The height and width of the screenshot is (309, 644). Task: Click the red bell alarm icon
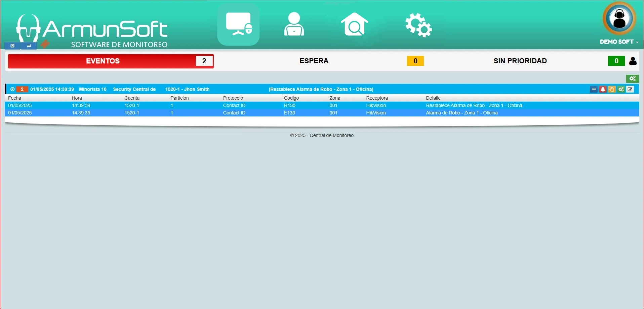coord(603,89)
